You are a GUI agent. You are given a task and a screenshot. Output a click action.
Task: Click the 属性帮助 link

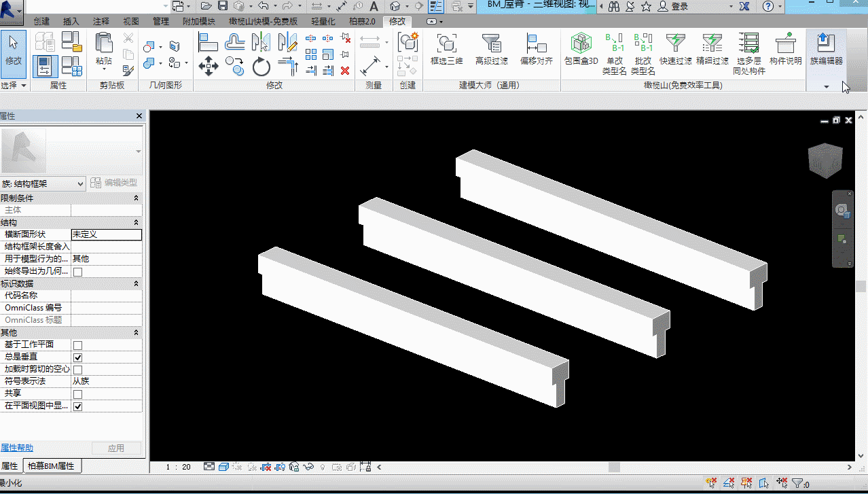pyautogui.click(x=16, y=448)
